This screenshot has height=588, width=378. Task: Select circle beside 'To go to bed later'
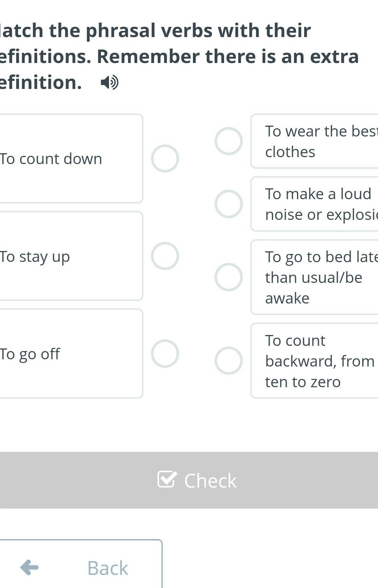pos(229,277)
